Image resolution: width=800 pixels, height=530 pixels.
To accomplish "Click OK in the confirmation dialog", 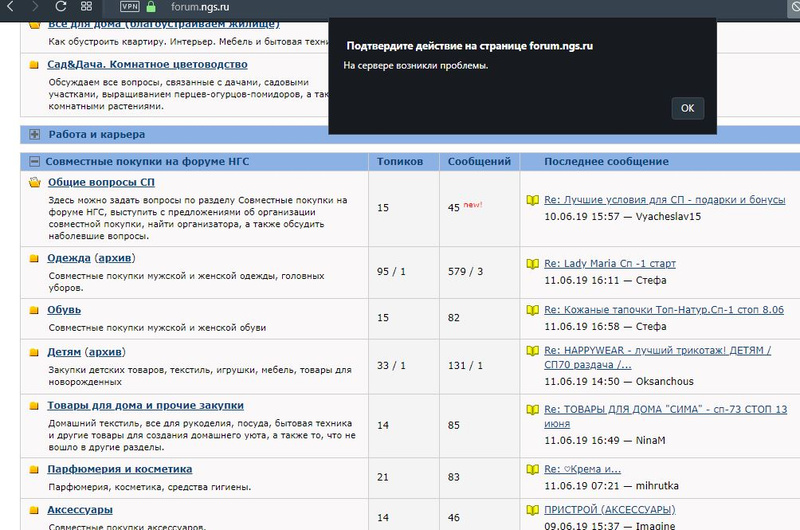I will point(687,108).
